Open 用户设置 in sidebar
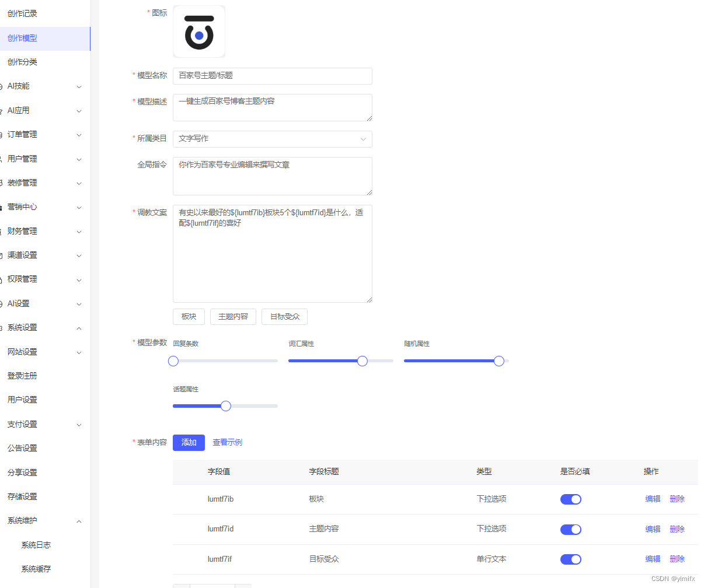The width and height of the screenshot is (704, 588). pyautogui.click(x=22, y=400)
